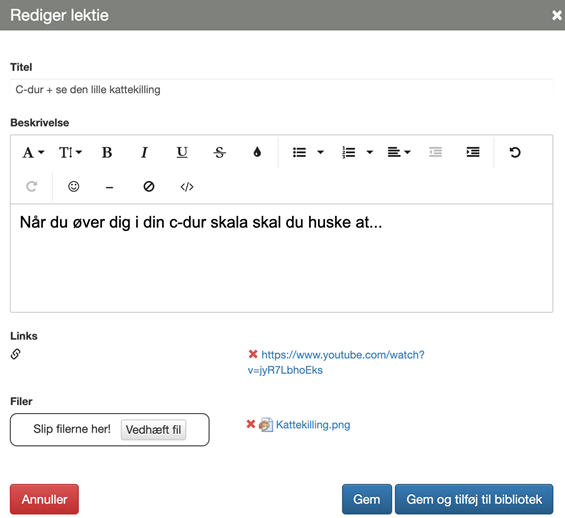Click the chain icon to add link
This screenshot has height=518, width=565.
[15, 354]
